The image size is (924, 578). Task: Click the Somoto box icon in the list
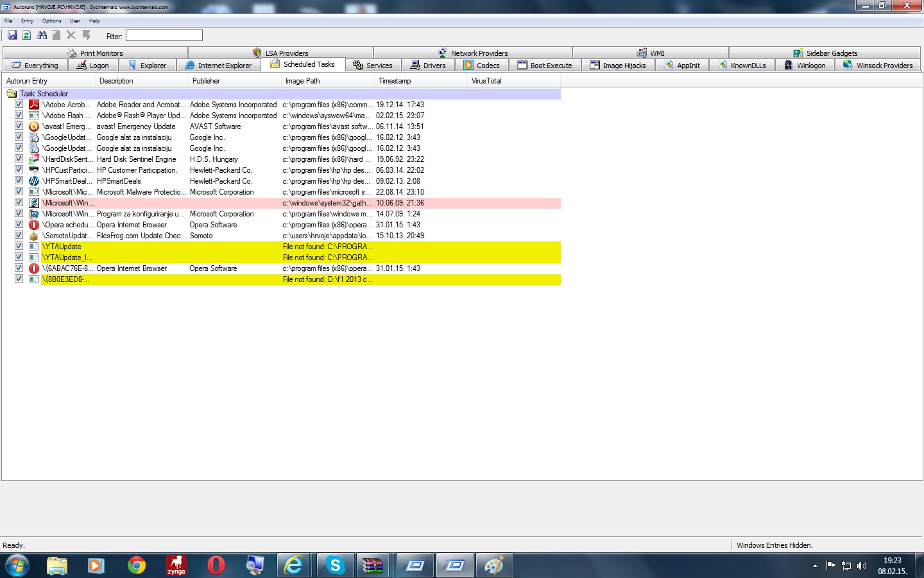click(34, 236)
